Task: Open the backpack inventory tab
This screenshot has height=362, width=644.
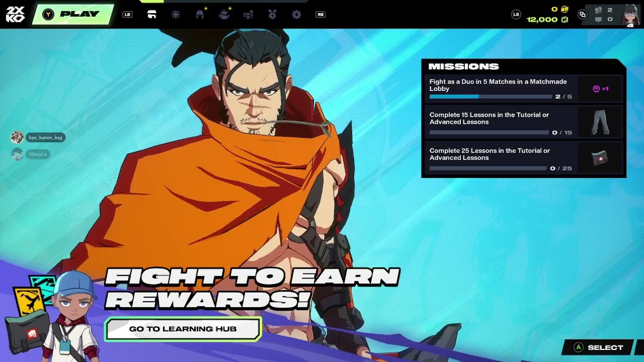Action: point(224,15)
